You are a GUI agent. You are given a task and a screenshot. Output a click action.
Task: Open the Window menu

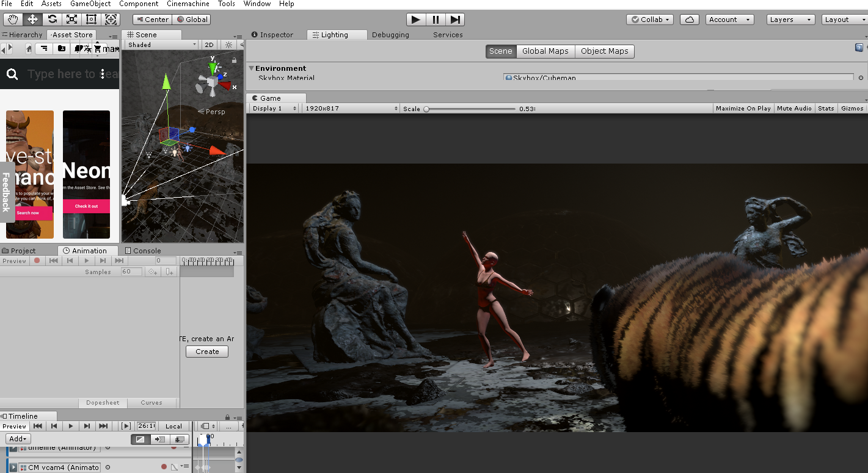(257, 4)
